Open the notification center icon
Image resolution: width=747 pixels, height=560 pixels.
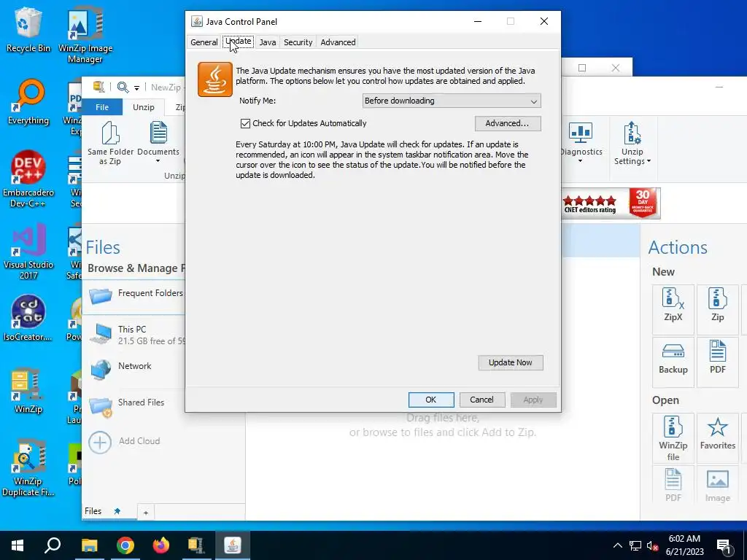[724, 546]
